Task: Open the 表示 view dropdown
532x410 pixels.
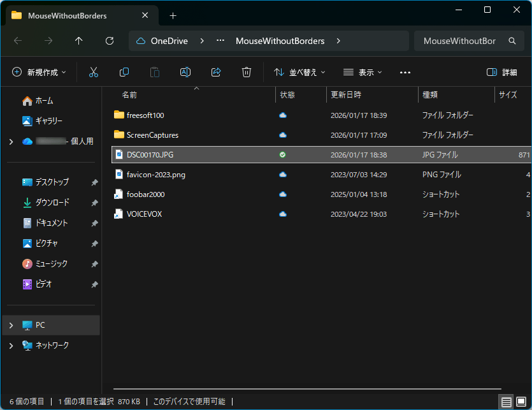Action: tap(363, 73)
